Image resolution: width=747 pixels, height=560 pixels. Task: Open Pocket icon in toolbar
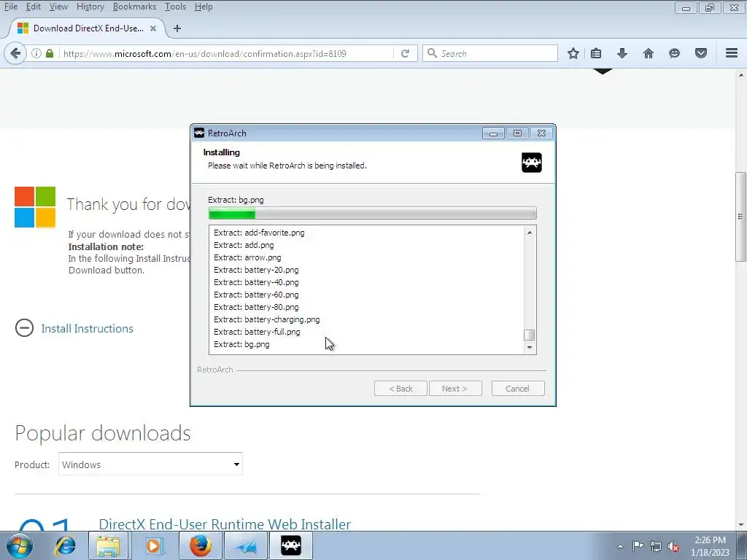coord(701,53)
